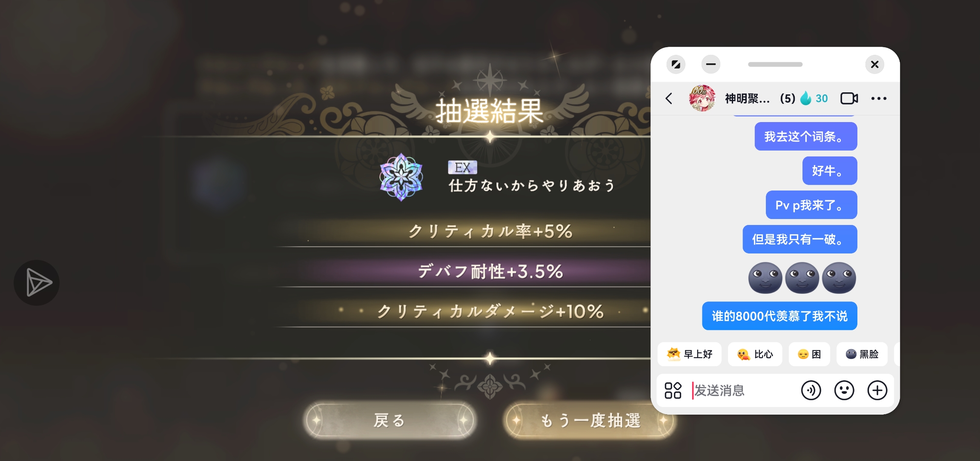
Task: Open the three-dot more options menu
Action: click(878, 98)
